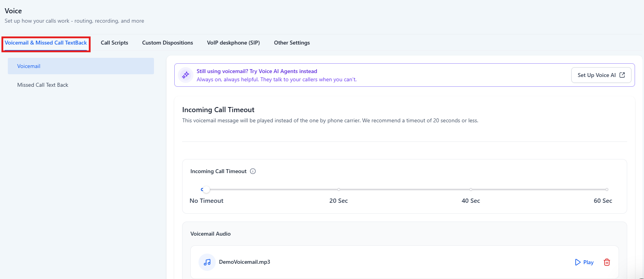
Task: Go to VoIP deskphone (SIP) tab
Action: tap(233, 43)
